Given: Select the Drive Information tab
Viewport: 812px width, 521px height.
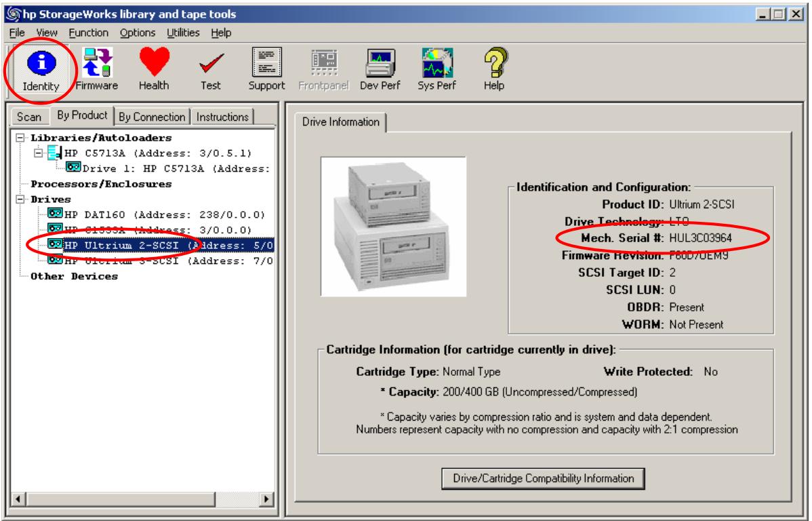Looking at the screenshot, I should [x=341, y=122].
